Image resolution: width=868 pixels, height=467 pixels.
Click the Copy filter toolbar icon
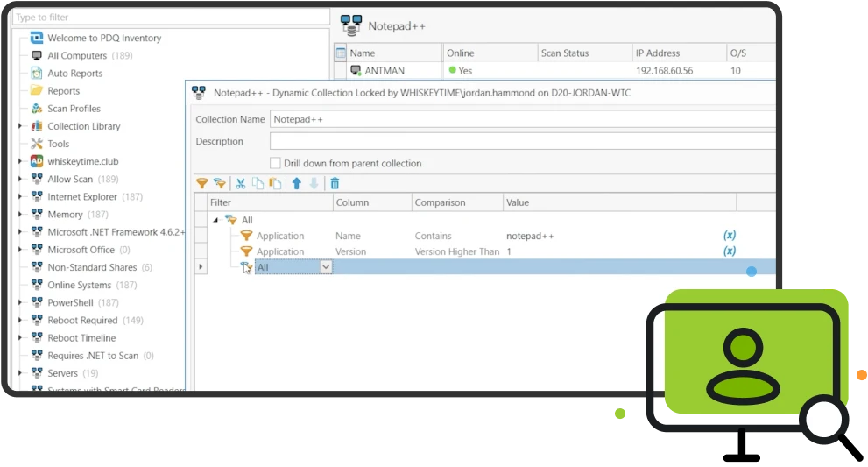coord(258,183)
